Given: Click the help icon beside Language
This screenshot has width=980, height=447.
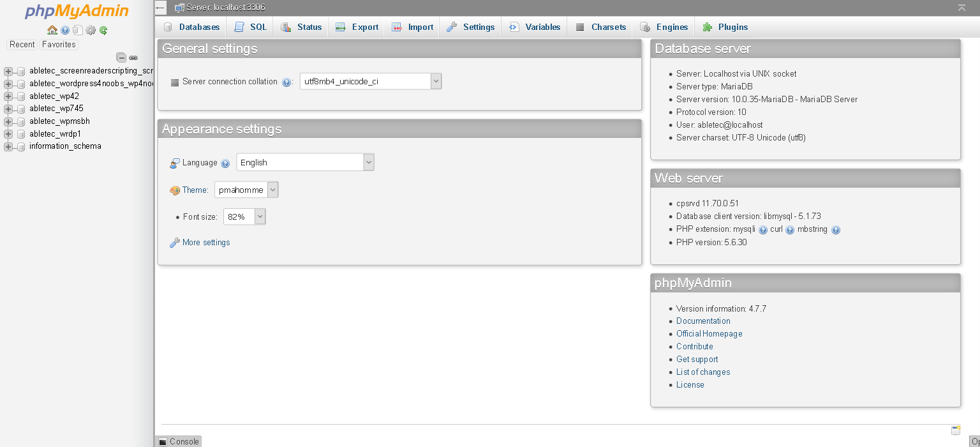Looking at the screenshot, I should pyautogui.click(x=225, y=163).
